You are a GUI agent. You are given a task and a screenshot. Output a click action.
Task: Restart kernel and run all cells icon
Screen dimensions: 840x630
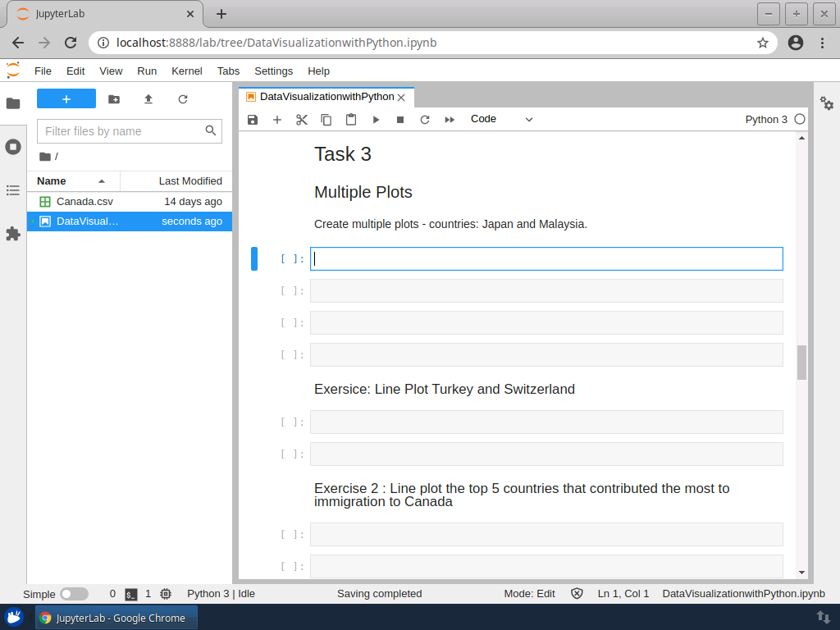(x=450, y=120)
